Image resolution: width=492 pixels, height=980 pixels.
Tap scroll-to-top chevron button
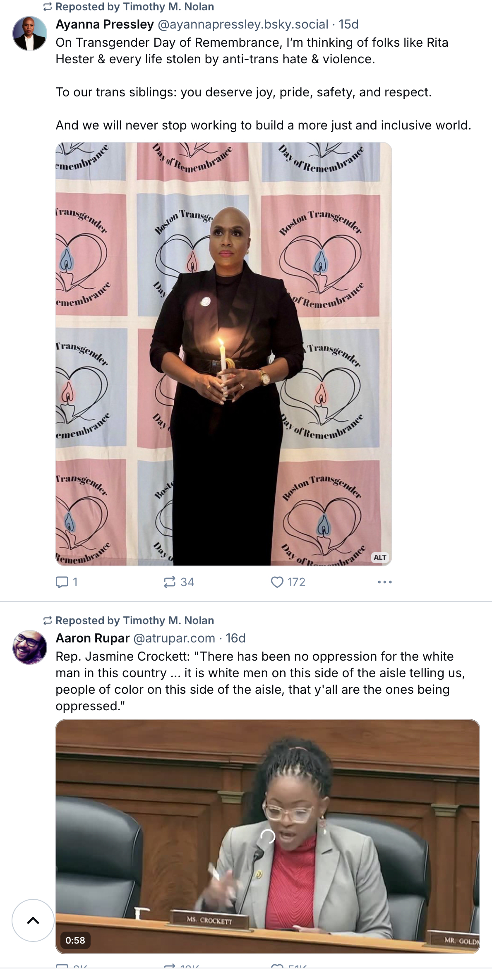tap(33, 920)
